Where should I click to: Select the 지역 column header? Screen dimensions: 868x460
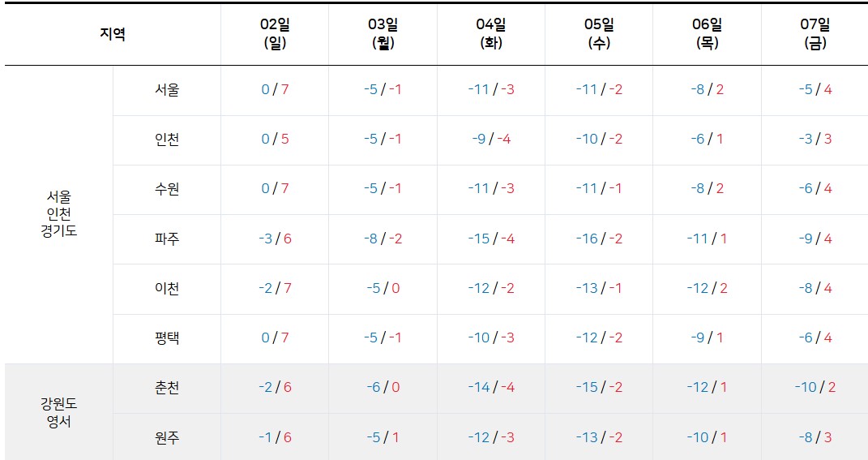click(113, 34)
